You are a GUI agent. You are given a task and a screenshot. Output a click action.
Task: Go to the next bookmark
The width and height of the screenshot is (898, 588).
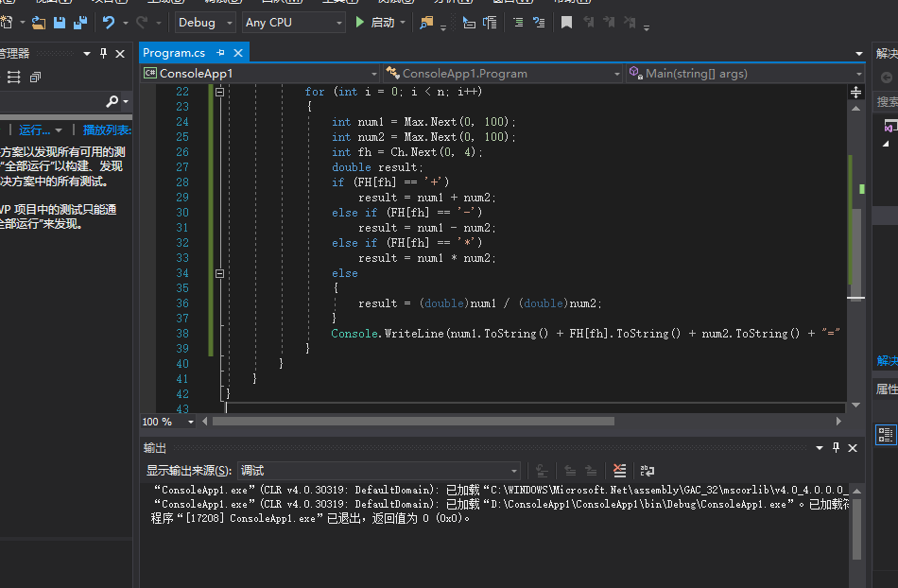[x=609, y=23]
